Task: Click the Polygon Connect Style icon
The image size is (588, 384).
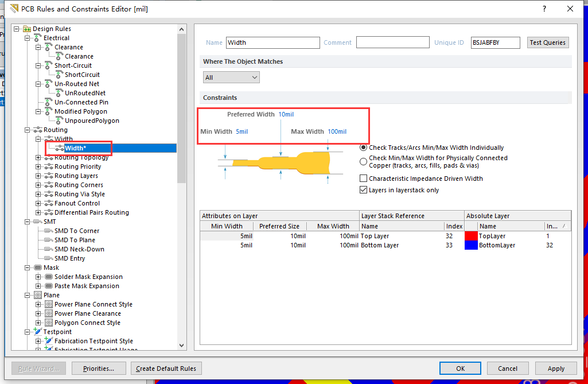Action: point(49,323)
